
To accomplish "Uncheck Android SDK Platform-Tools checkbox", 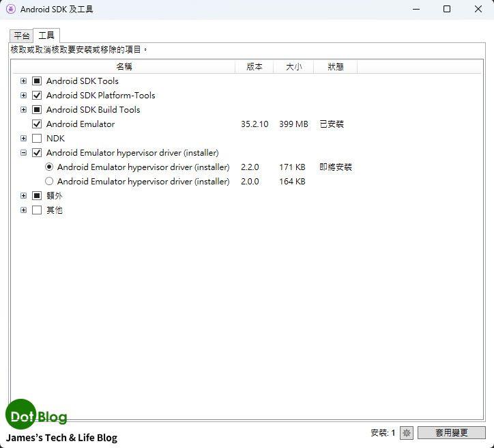I will pyautogui.click(x=37, y=95).
